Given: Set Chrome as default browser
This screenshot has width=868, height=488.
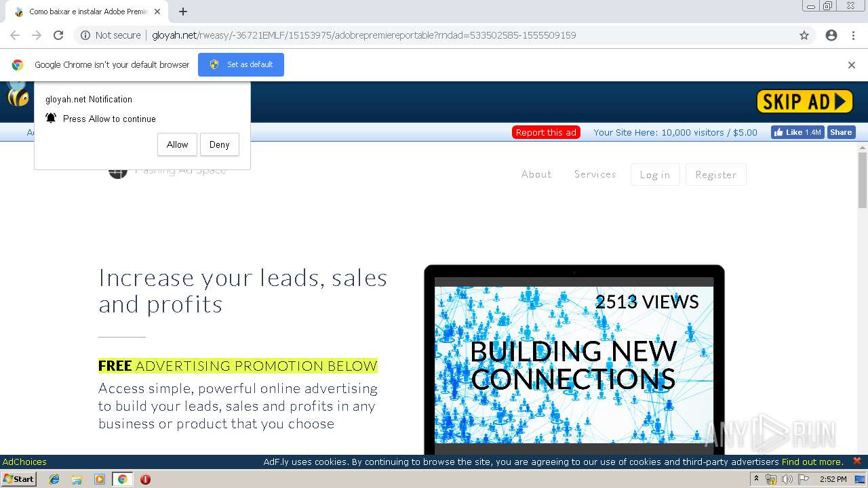Looking at the screenshot, I should [x=241, y=64].
